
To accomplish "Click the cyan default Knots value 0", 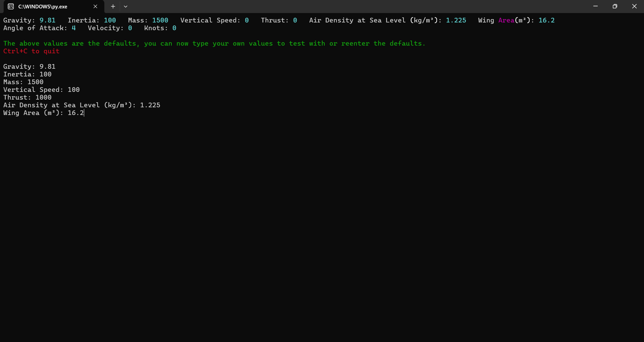I will point(174,28).
